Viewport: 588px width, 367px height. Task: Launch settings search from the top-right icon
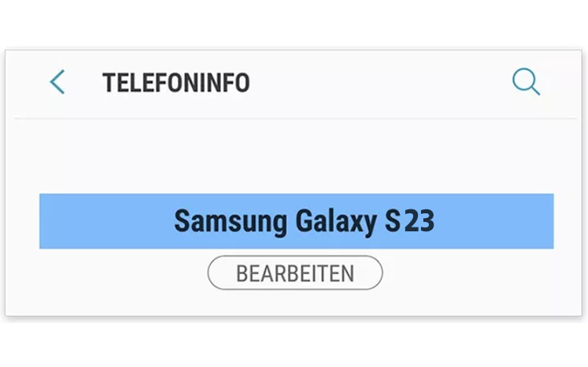click(525, 82)
